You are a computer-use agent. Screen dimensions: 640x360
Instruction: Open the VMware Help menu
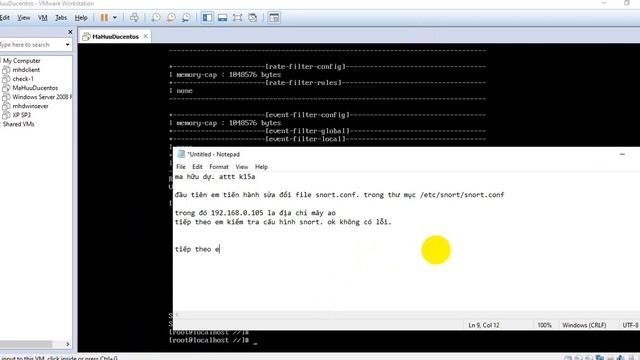pos(81,18)
